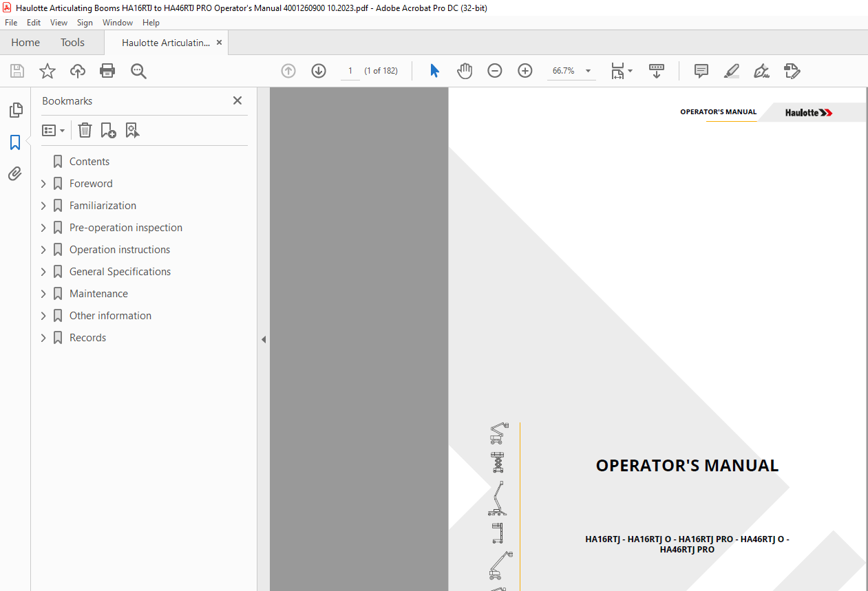The image size is (868, 591).
Task: Open the bookmarks options menu icon
Action: click(53, 130)
